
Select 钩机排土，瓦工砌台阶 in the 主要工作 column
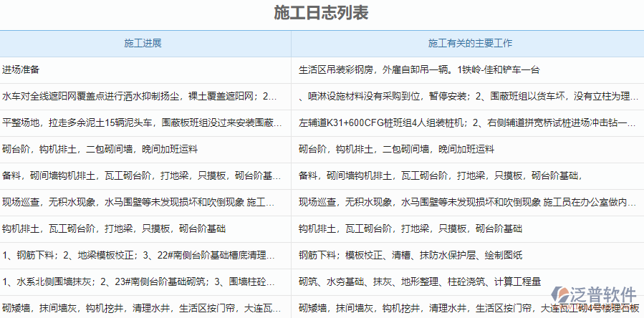click(x=468, y=229)
